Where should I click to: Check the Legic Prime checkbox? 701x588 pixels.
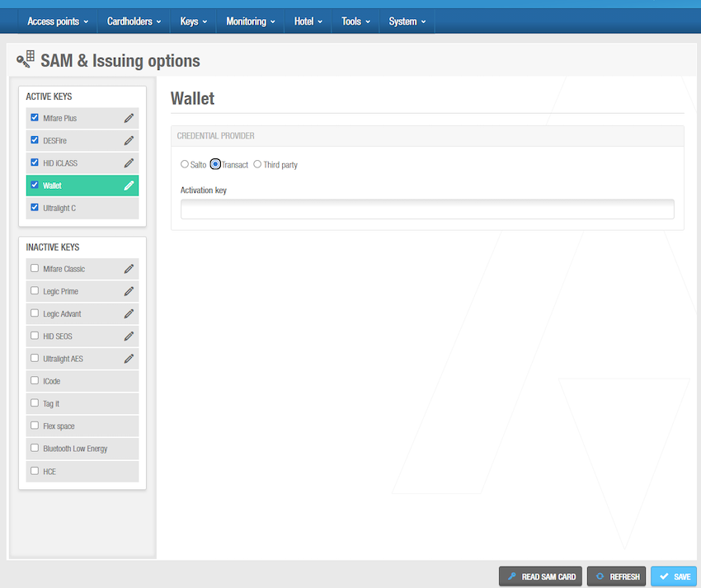pos(35,290)
